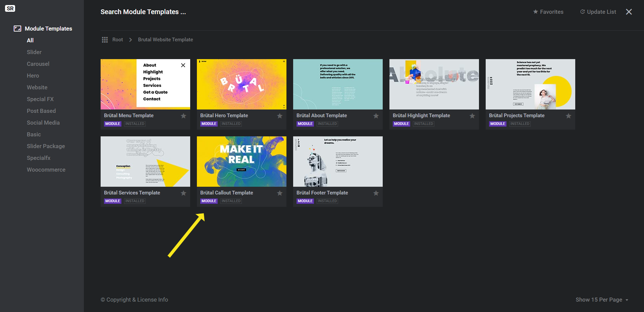644x312 pixels.
Task: Favorite the Brütal Highlight Template
Action: (472, 116)
